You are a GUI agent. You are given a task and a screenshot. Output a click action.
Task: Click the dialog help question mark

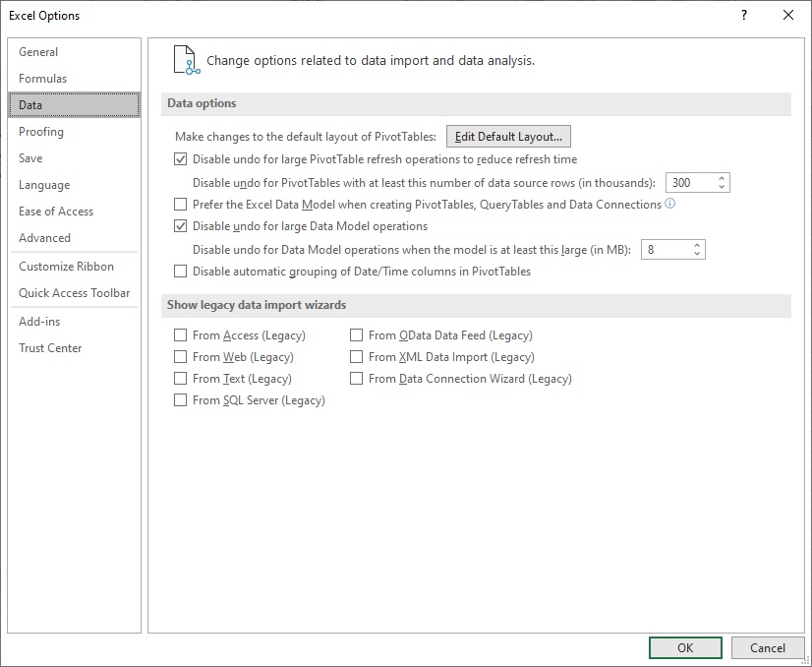point(744,15)
